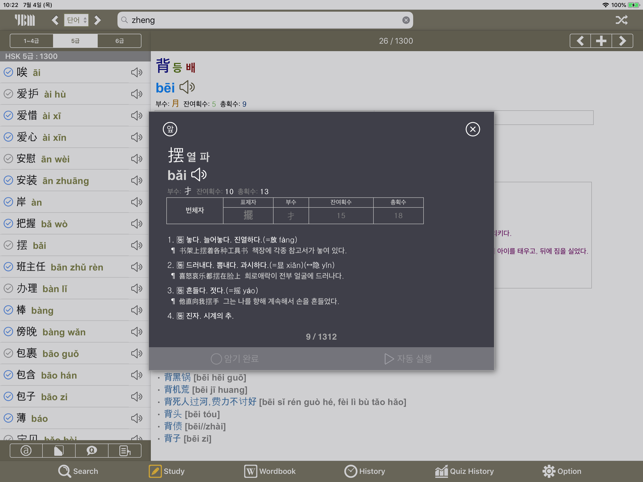Switch to the 6급 level tab
The width and height of the screenshot is (643, 482).
coord(119,41)
